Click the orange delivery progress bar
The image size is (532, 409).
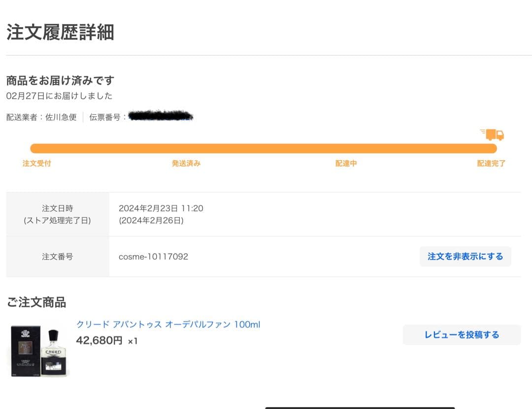(x=266, y=148)
